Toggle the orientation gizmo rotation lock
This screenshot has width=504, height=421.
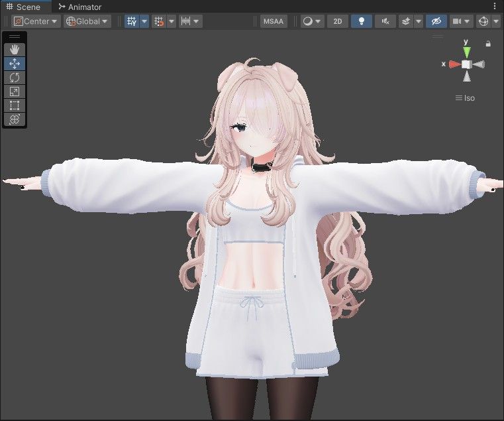point(488,44)
